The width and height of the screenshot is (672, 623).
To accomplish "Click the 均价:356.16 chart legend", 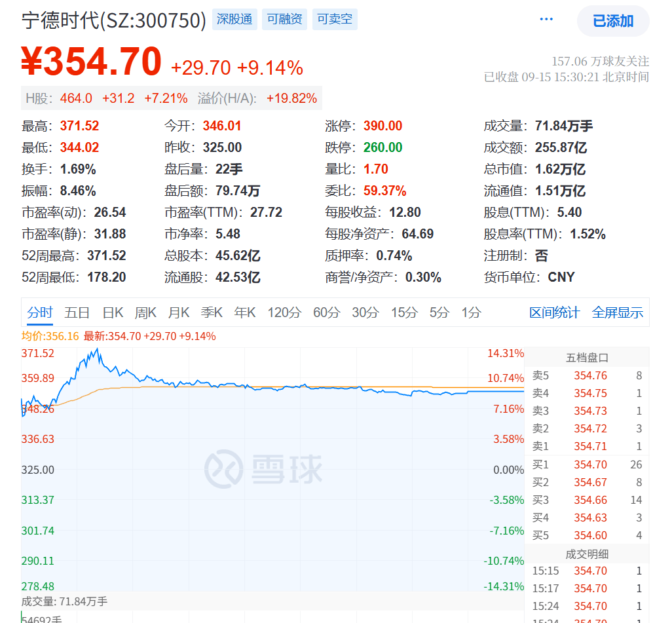I will click(x=50, y=336).
